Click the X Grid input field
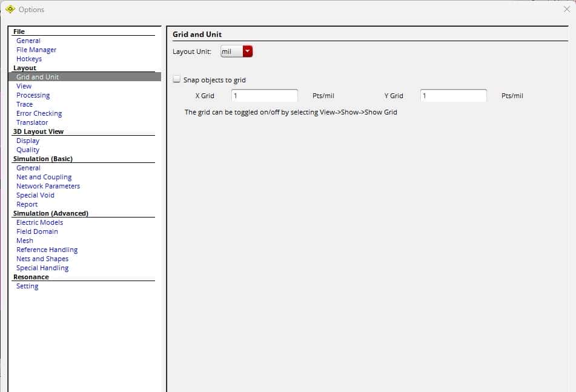This screenshot has height=392, width=576. [x=264, y=96]
